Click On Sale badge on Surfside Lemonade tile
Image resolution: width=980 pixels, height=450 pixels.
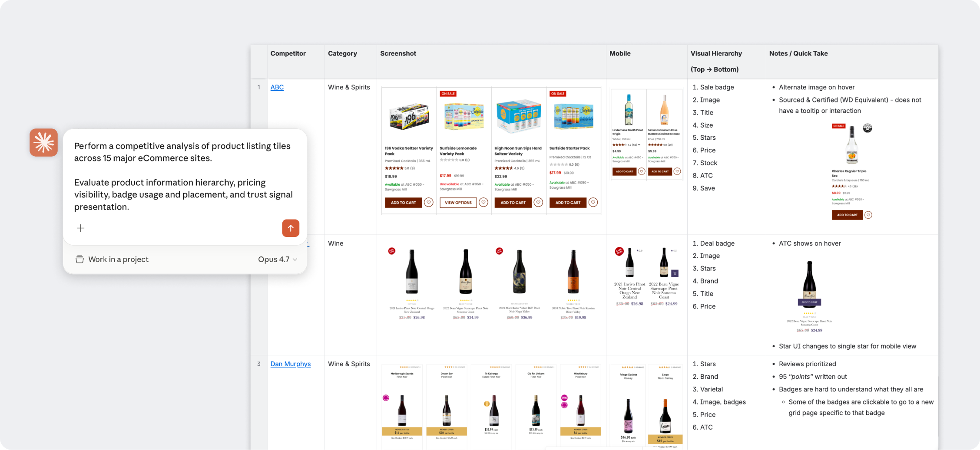[x=448, y=94]
